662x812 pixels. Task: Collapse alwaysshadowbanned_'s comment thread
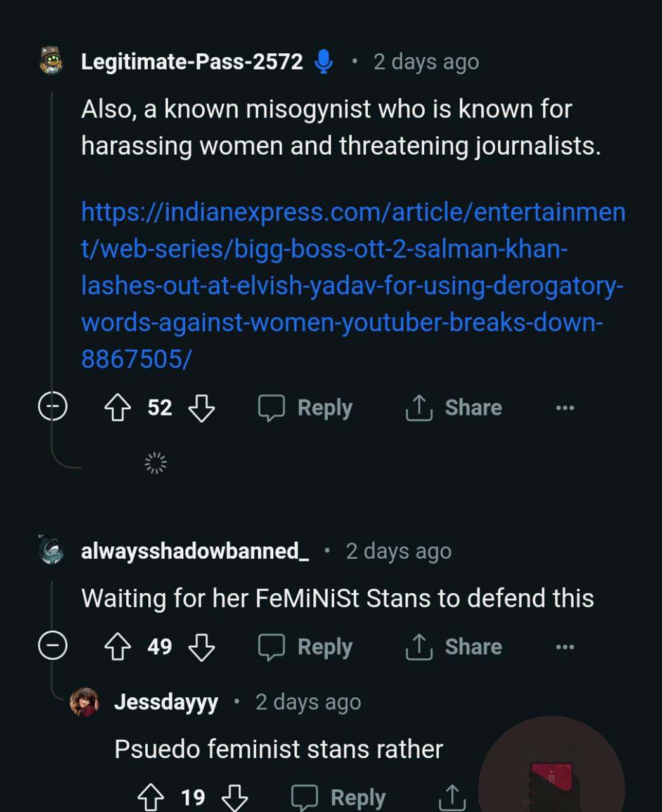tap(52, 646)
